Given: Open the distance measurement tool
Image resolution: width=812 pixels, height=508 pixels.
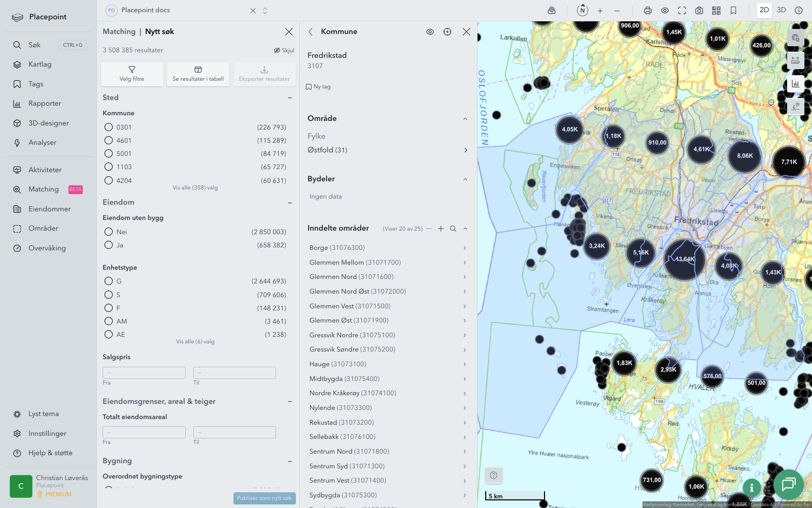Looking at the screenshot, I should click(795, 60).
